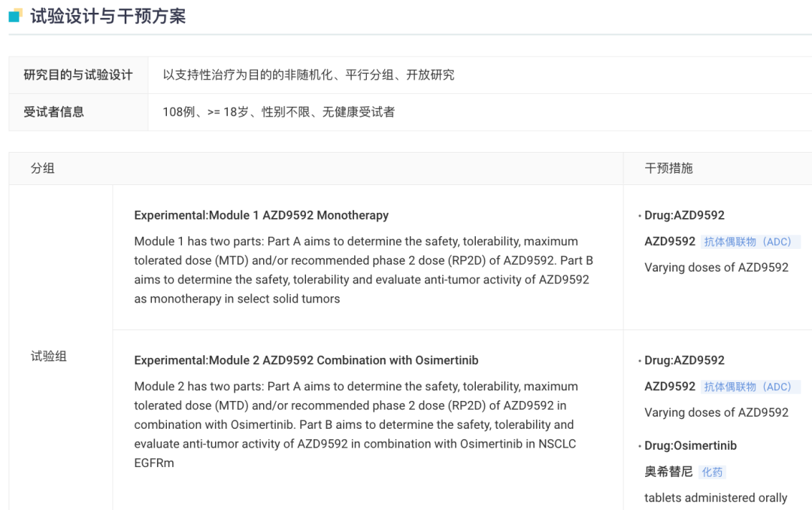Click Drug:AZD9592 in the Module 1 row
The width and height of the screenshot is (812, 510).
(x=685, y=215)
